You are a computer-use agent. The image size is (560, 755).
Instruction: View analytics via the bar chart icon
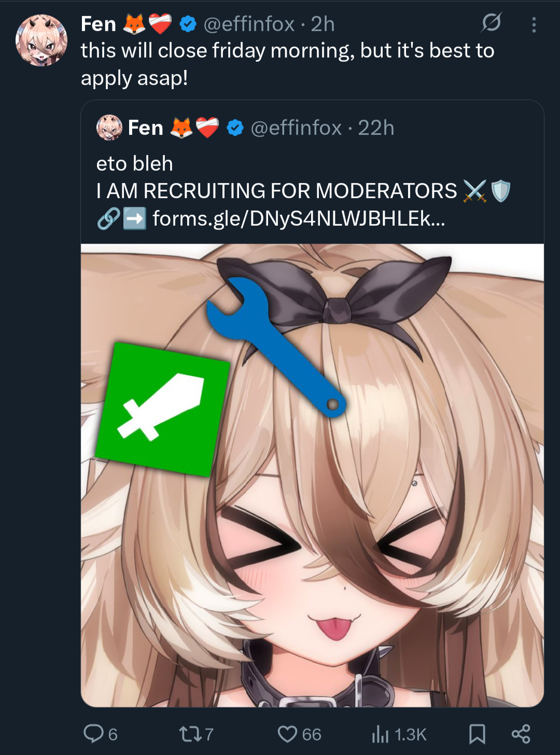pyautogui.click(x=380, y=734)
